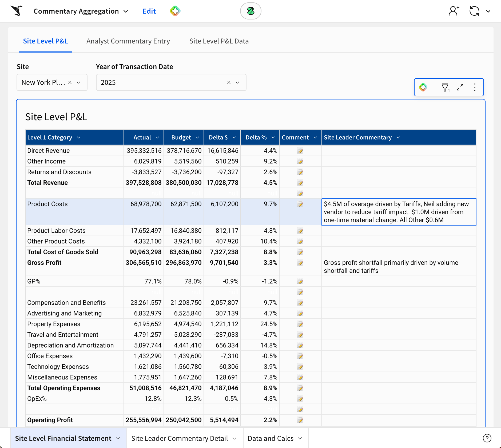Open the AI assistant icon beside Edit
Viewport: 501px width, 448px height.
click(175, 11)
